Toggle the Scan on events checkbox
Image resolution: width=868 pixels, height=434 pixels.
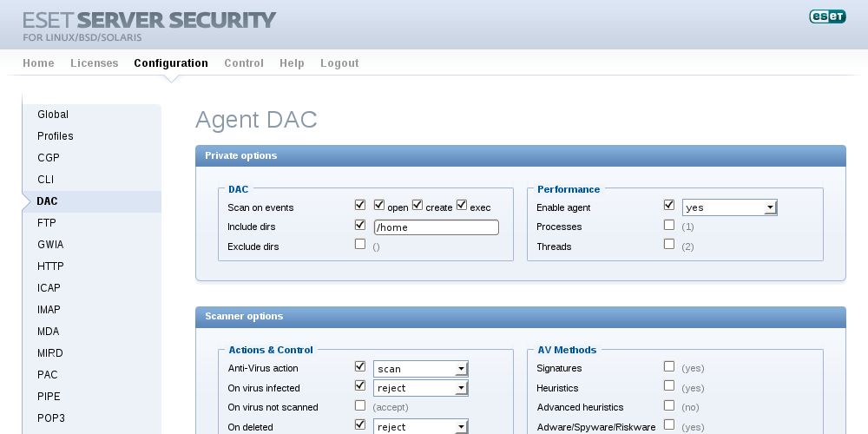pyautogui.click(x=360, y=206)
